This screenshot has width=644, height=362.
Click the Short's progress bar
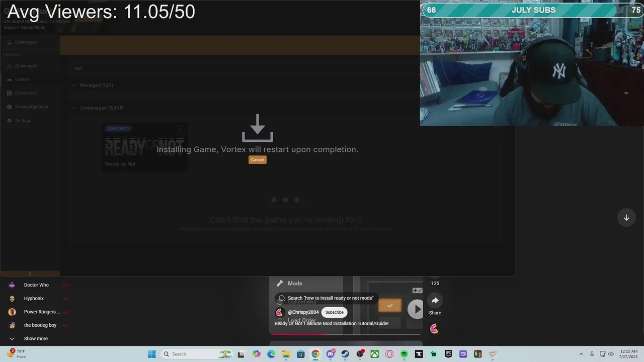pos(346,334)
